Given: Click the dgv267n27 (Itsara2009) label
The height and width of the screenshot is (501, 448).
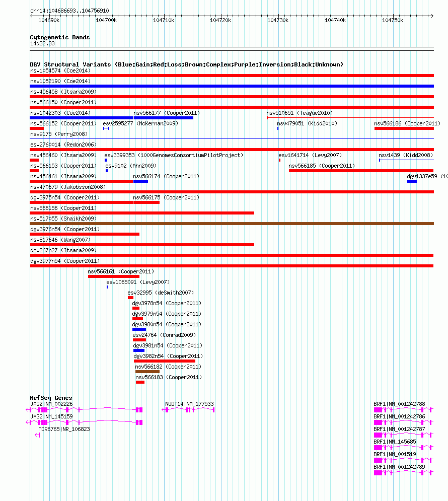Looking at the screenshot, I should (x=63, y=250).
